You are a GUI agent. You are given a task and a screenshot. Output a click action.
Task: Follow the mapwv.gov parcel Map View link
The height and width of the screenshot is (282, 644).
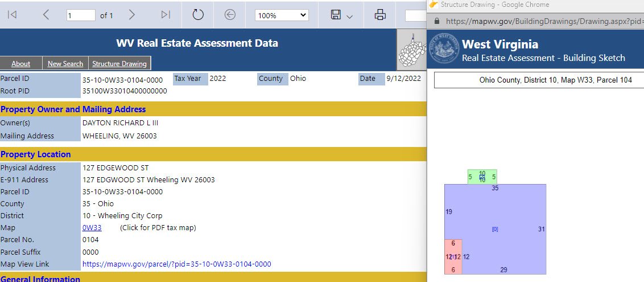click(x=176, y=264)
